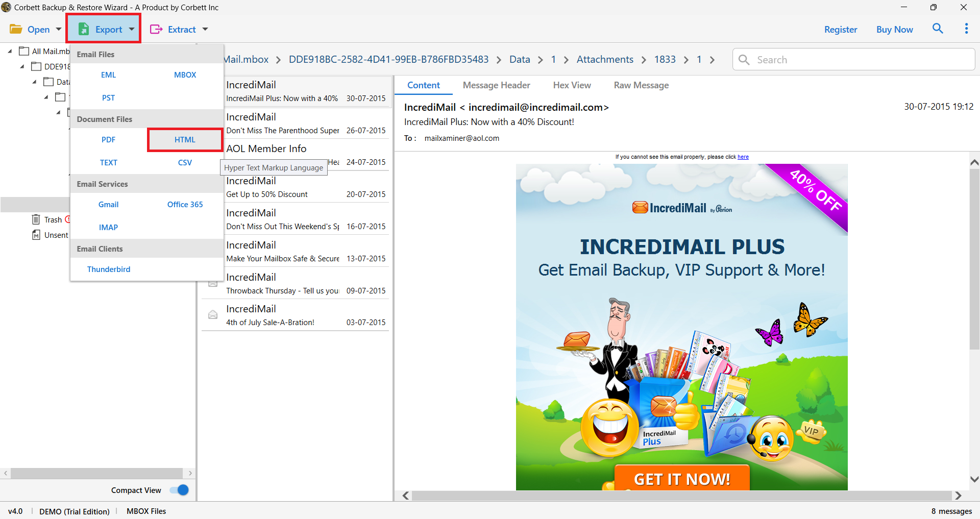Tick the Data folder checkbox
This screenshot has height=519, width=980.
(x=48, y=82)
